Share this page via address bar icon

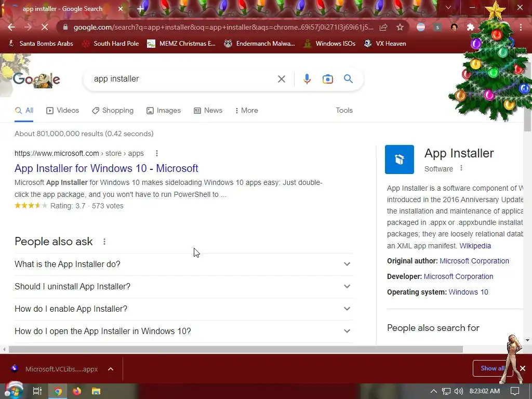(x=383, y=27)
